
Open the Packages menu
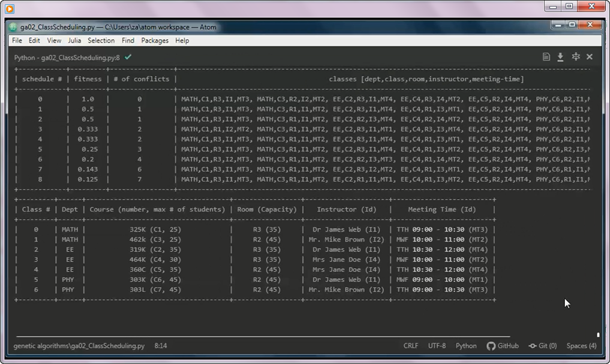[x=155, y=40]
